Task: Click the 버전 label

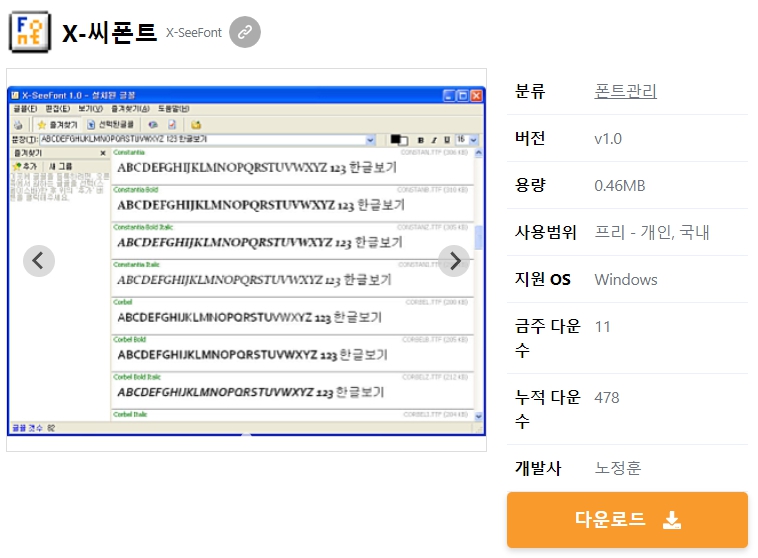Action: point(530,138)
